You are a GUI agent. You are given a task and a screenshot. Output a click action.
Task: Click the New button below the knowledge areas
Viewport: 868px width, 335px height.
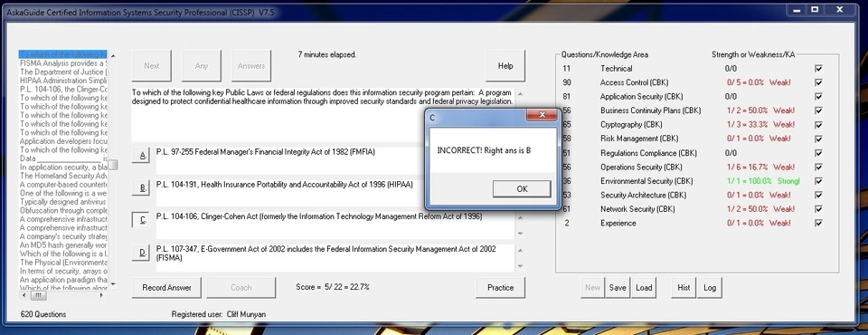tap(592, 287)
